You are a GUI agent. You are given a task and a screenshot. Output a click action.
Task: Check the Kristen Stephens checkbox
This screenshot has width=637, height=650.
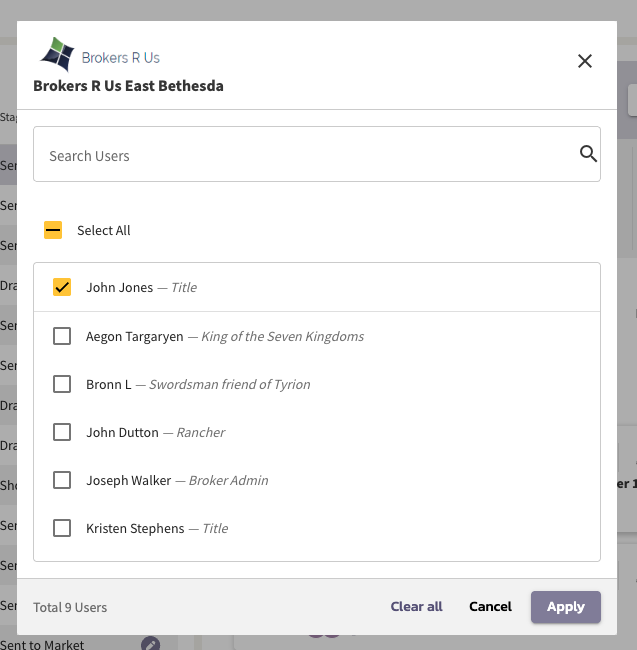pyautogui.click(x=62, y=528)
